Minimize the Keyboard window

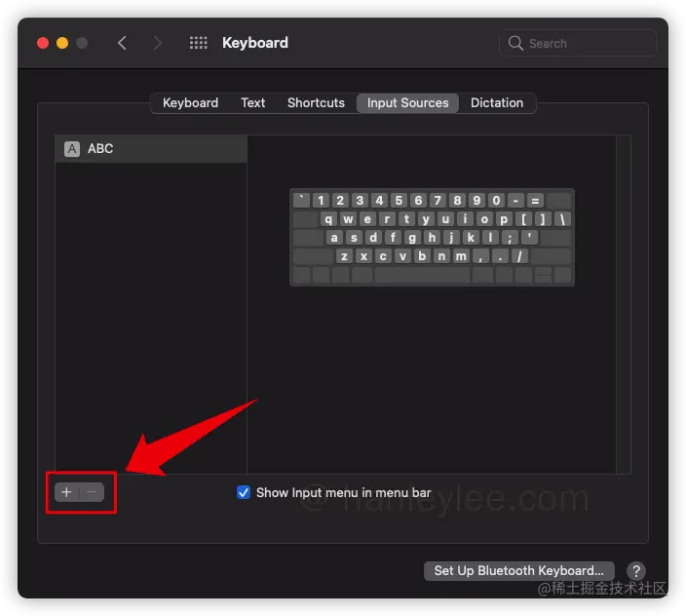(x=62, y=43)
